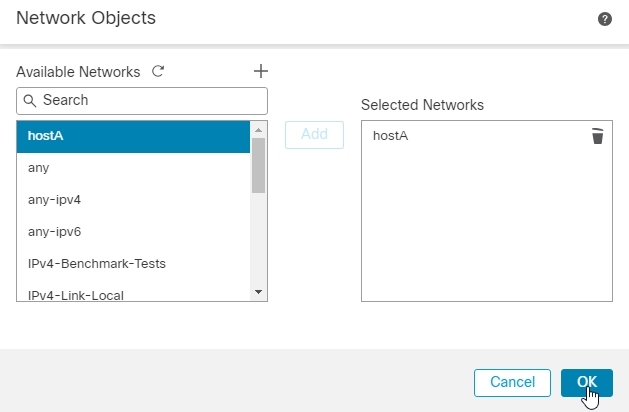Click the Available Networks scrollbar thumb
The width and height of the screenshot is (629, 412).
pos(258,164)
